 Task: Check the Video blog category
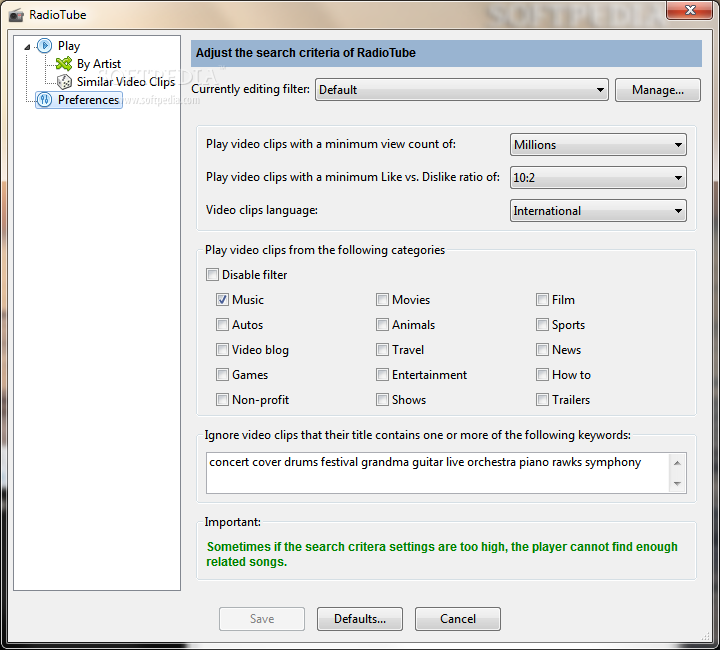[x=222, y=350]
